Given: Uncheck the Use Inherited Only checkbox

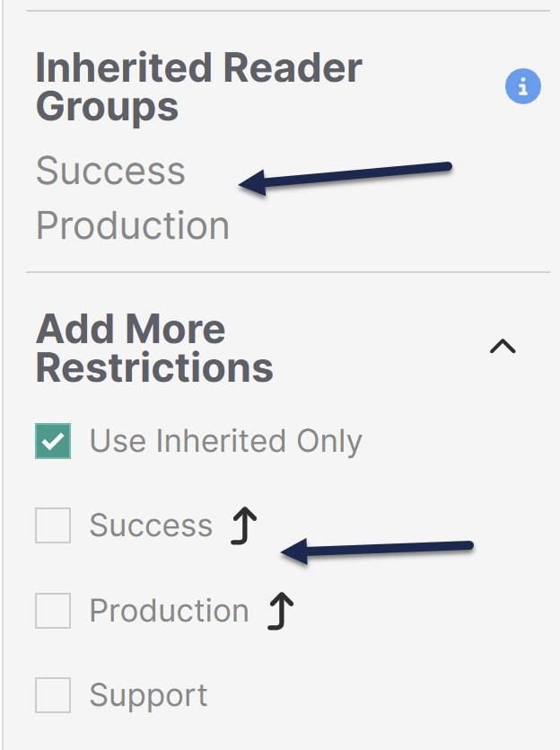Looking at the screenshot, I should point(53,441).
